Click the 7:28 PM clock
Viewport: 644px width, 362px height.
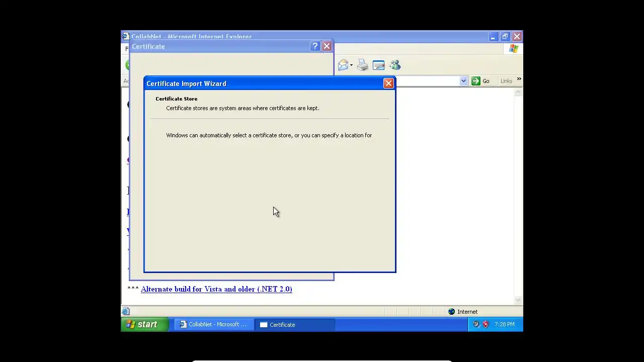tap(505, 325)
